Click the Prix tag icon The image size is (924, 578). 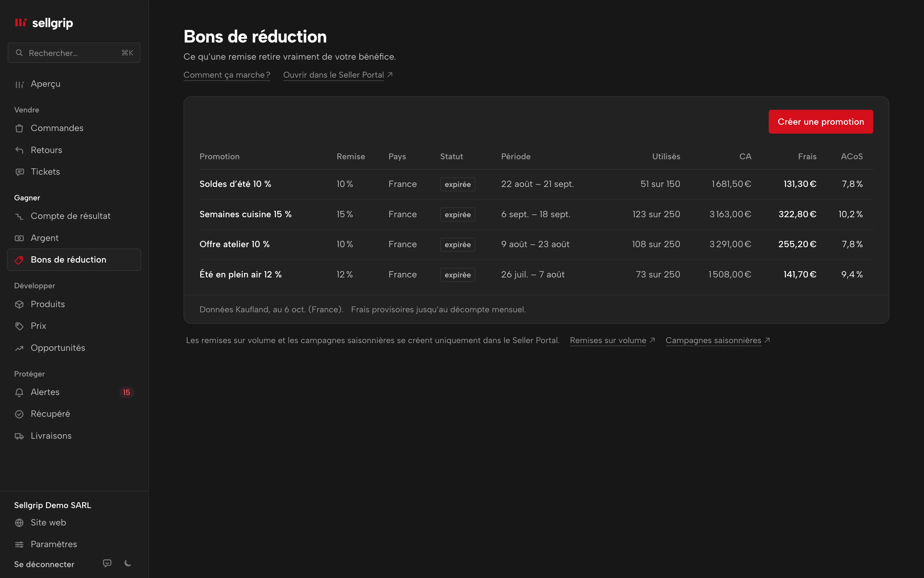[19, 326]
